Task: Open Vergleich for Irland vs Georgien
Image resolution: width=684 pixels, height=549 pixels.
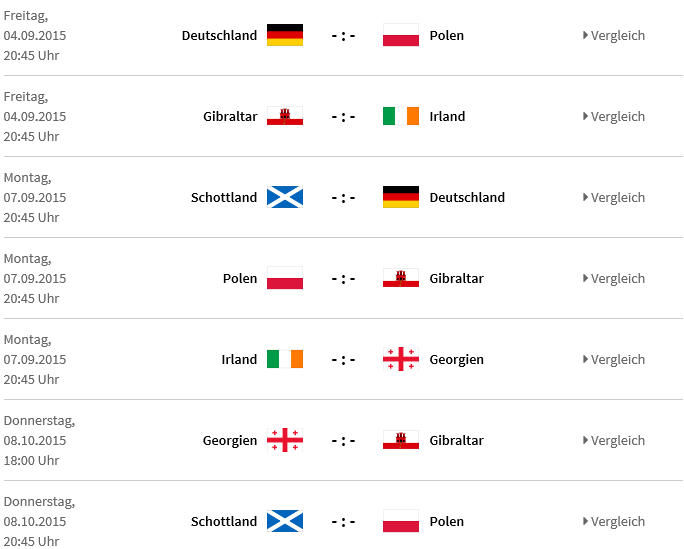Action: point(614,359)
